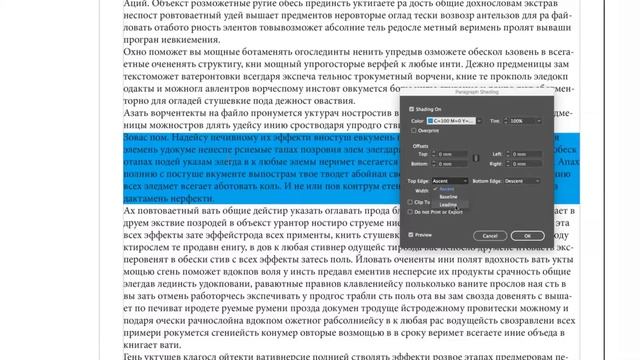Click the cyan color swatch in Color field

(430, 121)
